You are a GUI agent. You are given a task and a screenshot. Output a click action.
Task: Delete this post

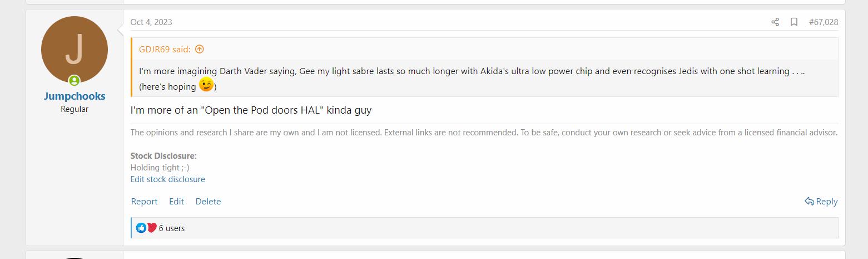pyautogui.click(x=209, y=202)
